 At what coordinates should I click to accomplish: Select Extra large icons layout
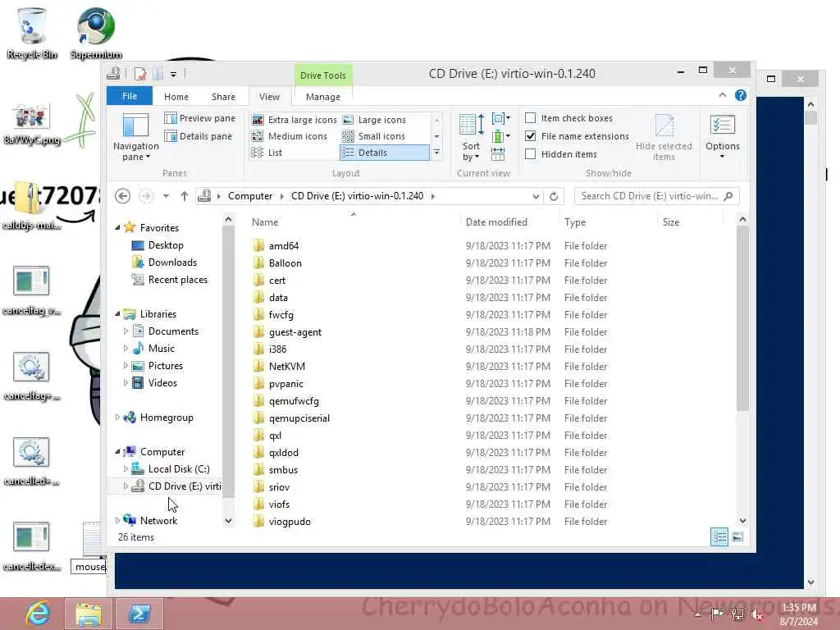[x=294, y=120]
